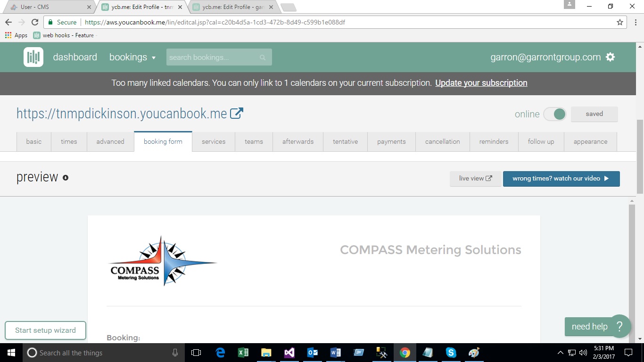Switch to the services tab
The height and width of the screenshot is (362, 644).
[214, 141]
